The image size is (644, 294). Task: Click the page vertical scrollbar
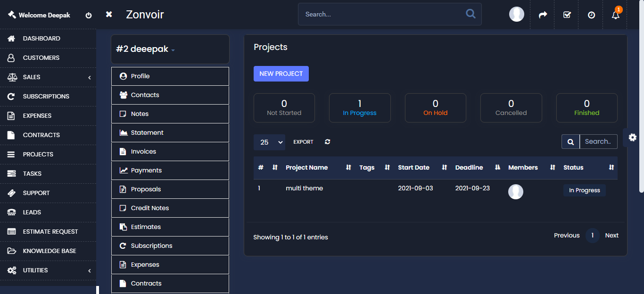641,94
